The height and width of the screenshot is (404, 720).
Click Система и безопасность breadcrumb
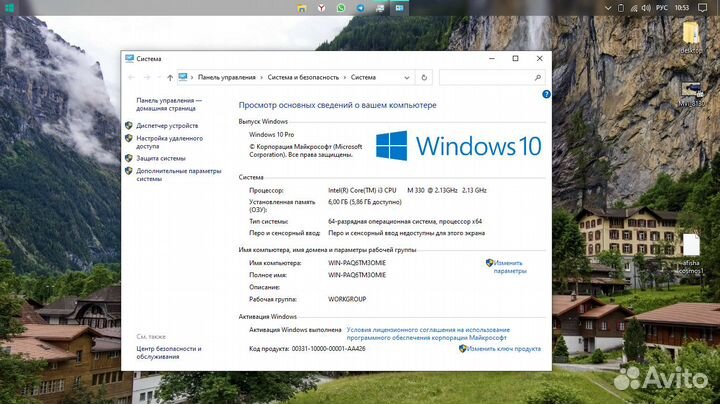click(303, 78)
